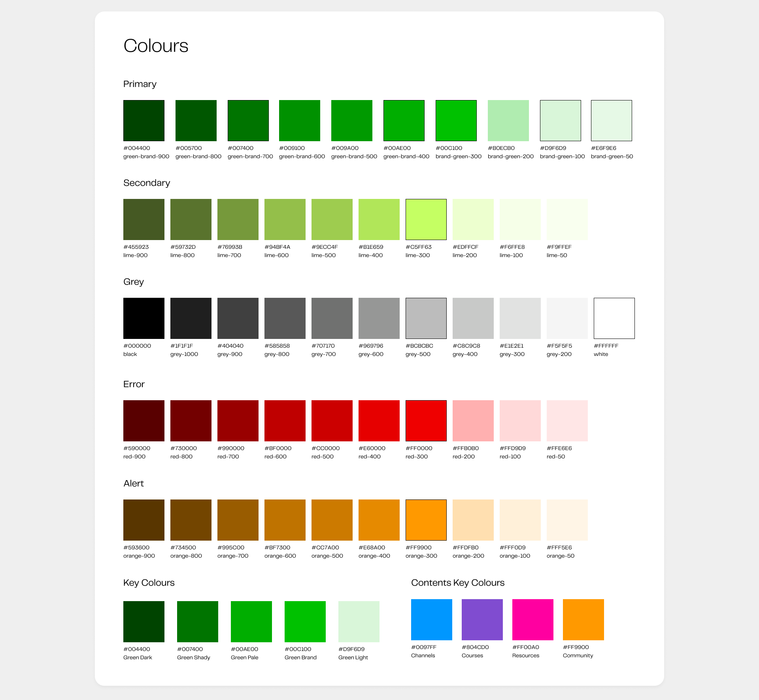Screen dimensions: 759x700
Task: Pick the grey-500 #BCBCBC swatch
Action: 426,318
